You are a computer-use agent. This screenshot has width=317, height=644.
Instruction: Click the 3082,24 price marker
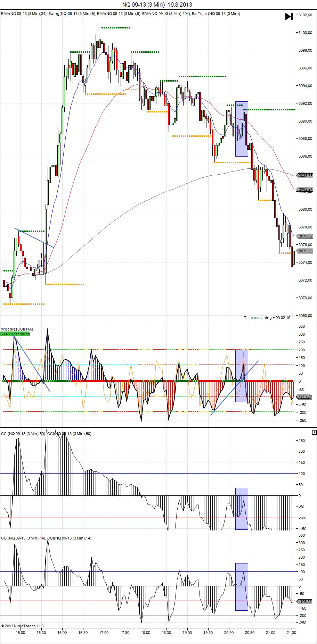[306, 189]
